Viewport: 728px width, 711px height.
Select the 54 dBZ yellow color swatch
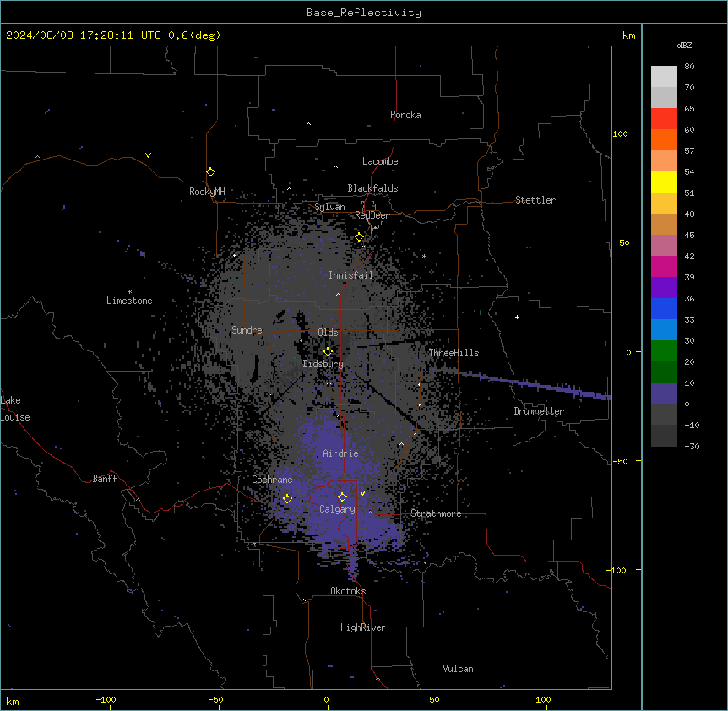tap(664, 182)
